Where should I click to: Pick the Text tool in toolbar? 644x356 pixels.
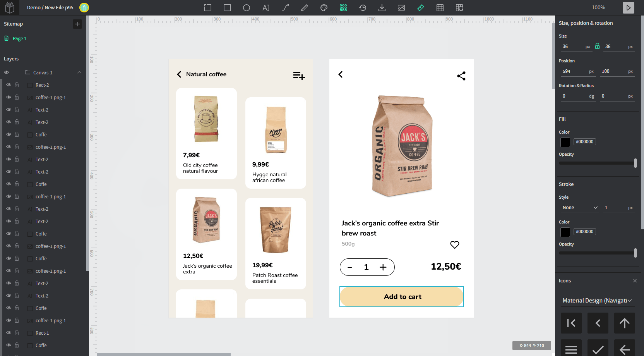click(x=266, y=8)
